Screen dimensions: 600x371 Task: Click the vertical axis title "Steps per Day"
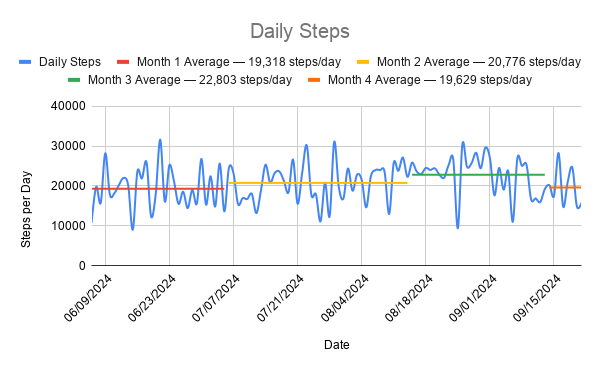coord(26,209)
